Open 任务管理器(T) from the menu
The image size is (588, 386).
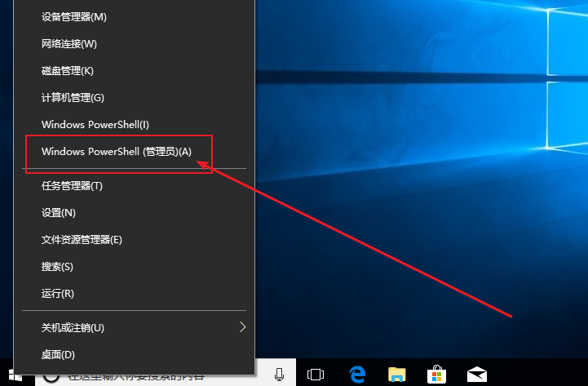tap(72, 186)
